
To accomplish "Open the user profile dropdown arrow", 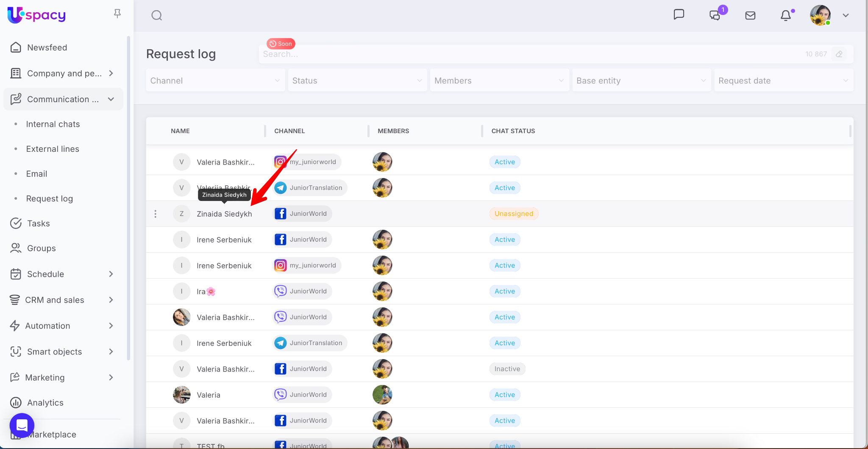I will [x=846, y=16].
